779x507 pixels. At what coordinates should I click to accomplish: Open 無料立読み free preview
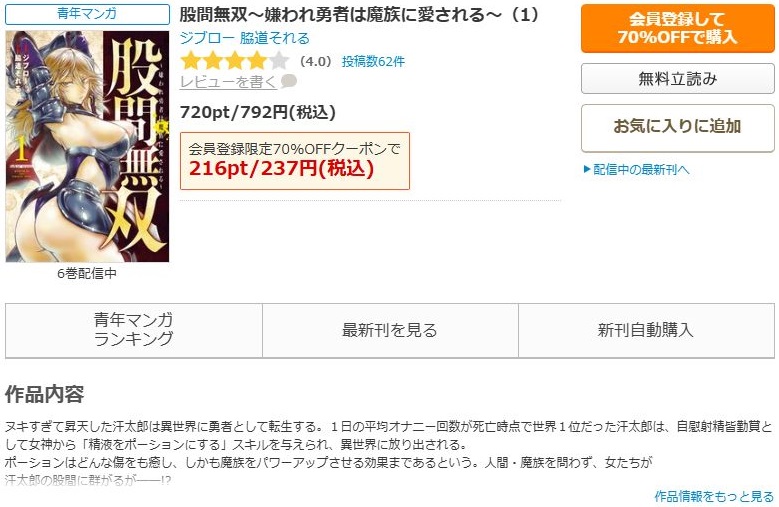click(678, 79)
